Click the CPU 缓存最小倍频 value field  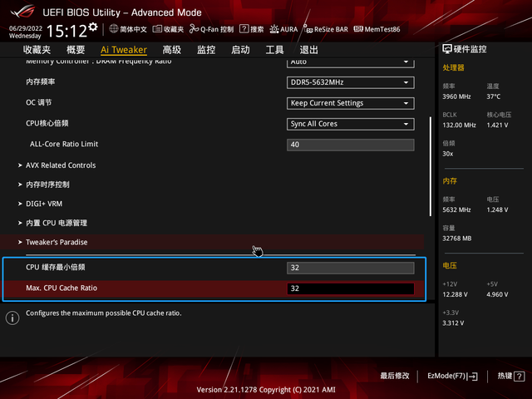coord(351,268)
